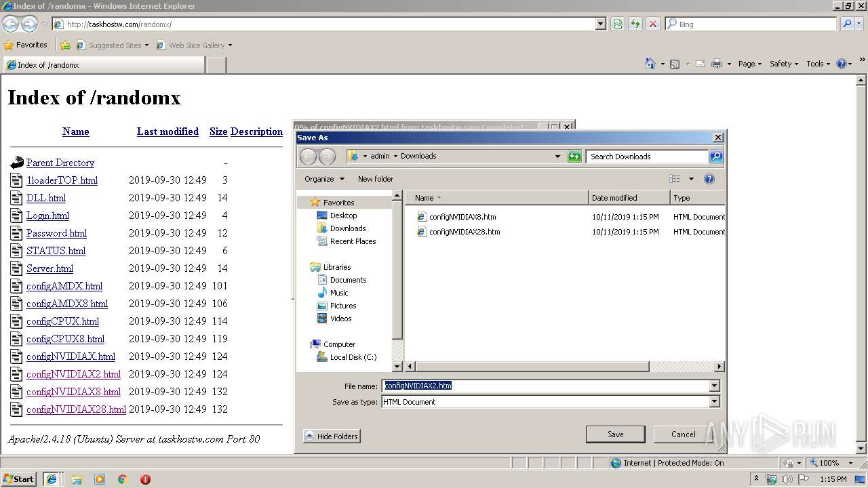Open the Tools menu dropdown
Image resolution: width=868 pixels, height=488 pixels.
point(818,64)
